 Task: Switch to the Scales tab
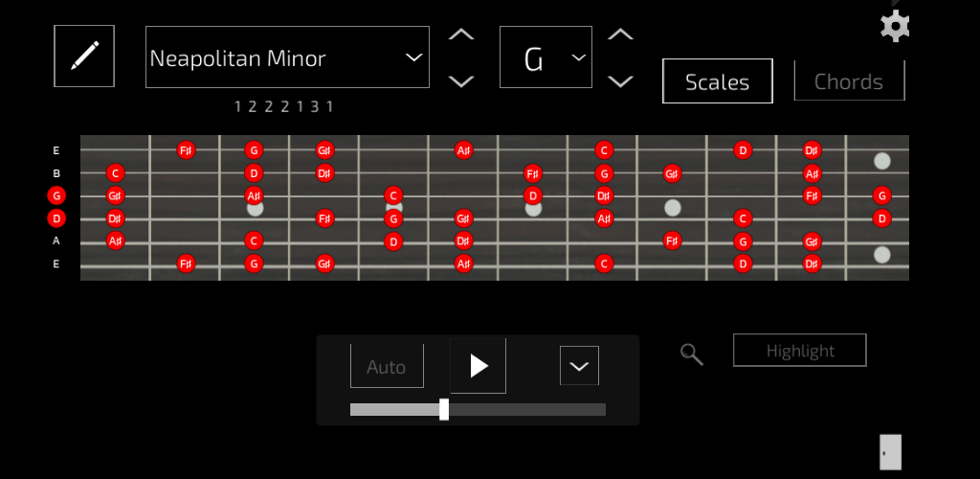(717, 81)
